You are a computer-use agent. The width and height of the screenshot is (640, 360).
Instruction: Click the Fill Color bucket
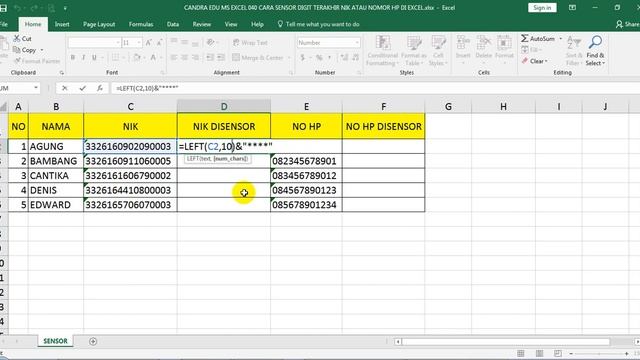click(x=137, y=58)
